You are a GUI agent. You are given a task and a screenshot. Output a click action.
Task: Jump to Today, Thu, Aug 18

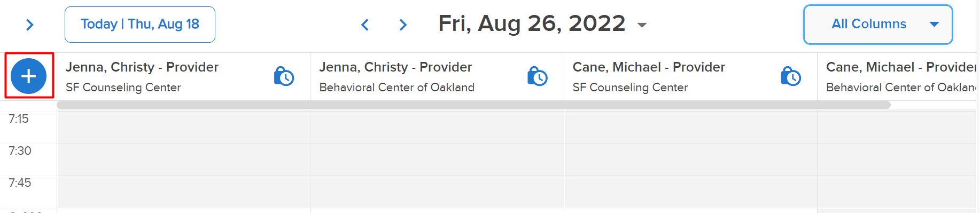pos(140,25)
